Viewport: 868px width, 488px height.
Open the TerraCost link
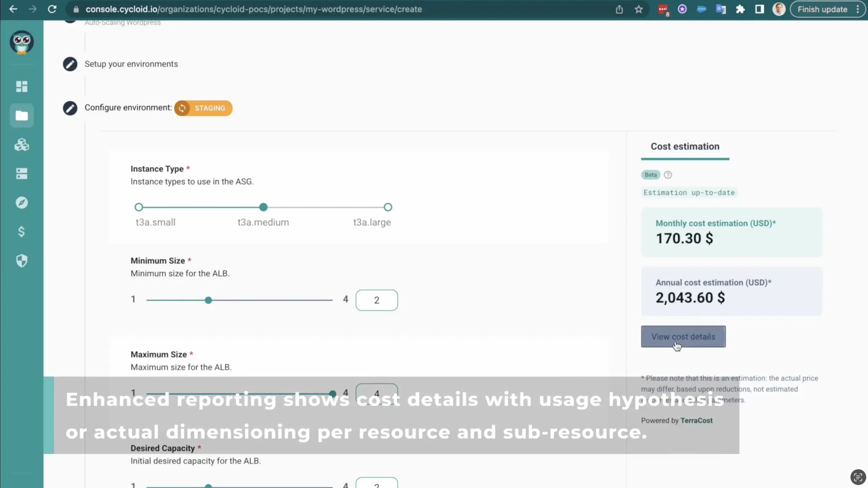coord(696,421)
